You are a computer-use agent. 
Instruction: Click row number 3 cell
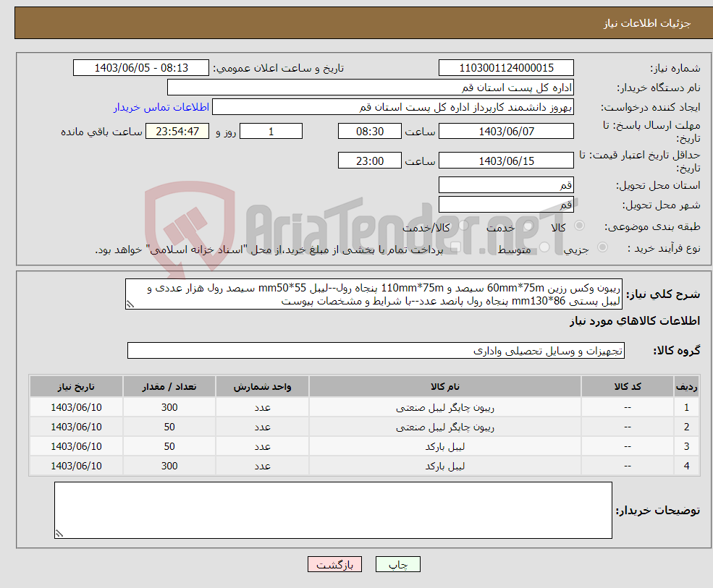click(686, 447)
